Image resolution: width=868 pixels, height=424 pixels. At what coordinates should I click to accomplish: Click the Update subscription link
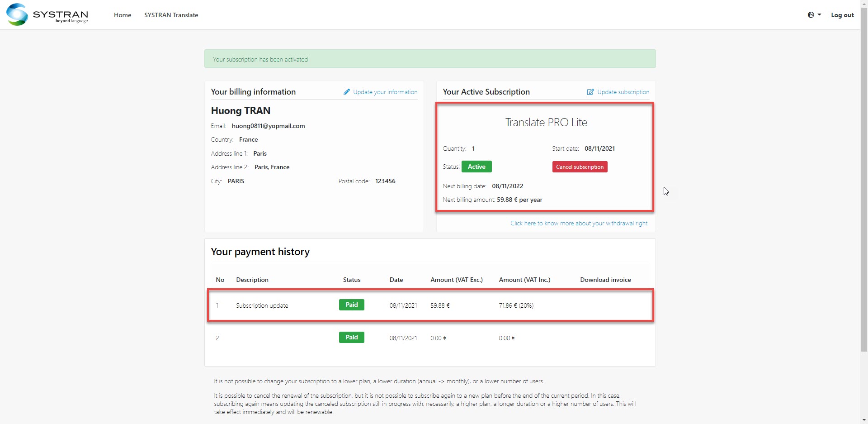[623, 92]
